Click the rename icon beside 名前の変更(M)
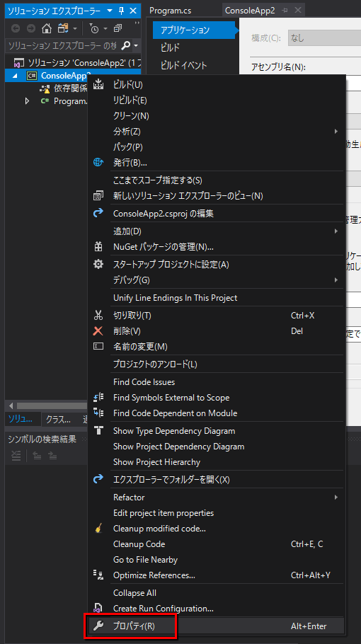The height and width of the screenshot is (644, 361). click(x=98, y=346)
